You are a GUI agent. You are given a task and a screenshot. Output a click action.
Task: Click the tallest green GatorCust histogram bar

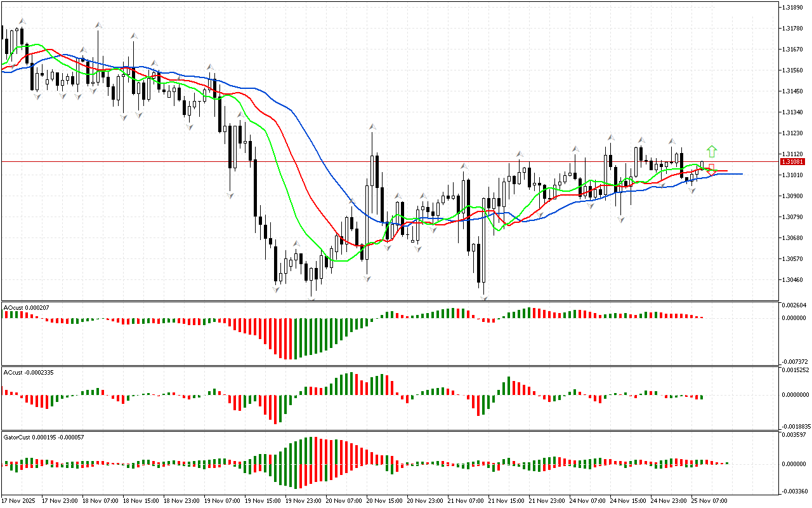[311, 450]
